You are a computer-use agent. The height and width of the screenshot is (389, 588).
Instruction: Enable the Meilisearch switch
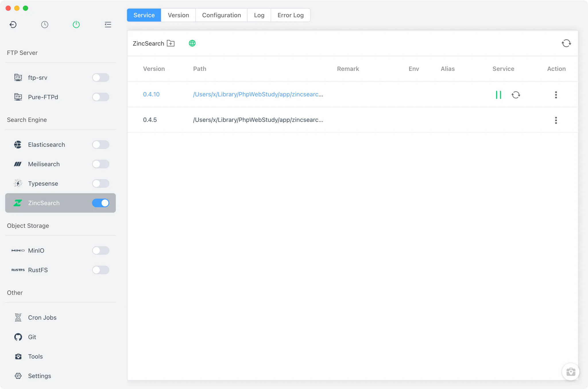coord(100,164)
